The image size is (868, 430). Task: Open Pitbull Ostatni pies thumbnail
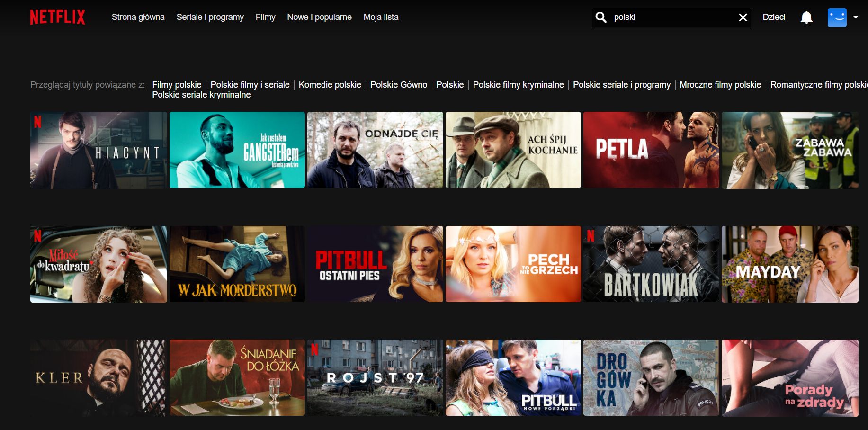click(375, 264)
